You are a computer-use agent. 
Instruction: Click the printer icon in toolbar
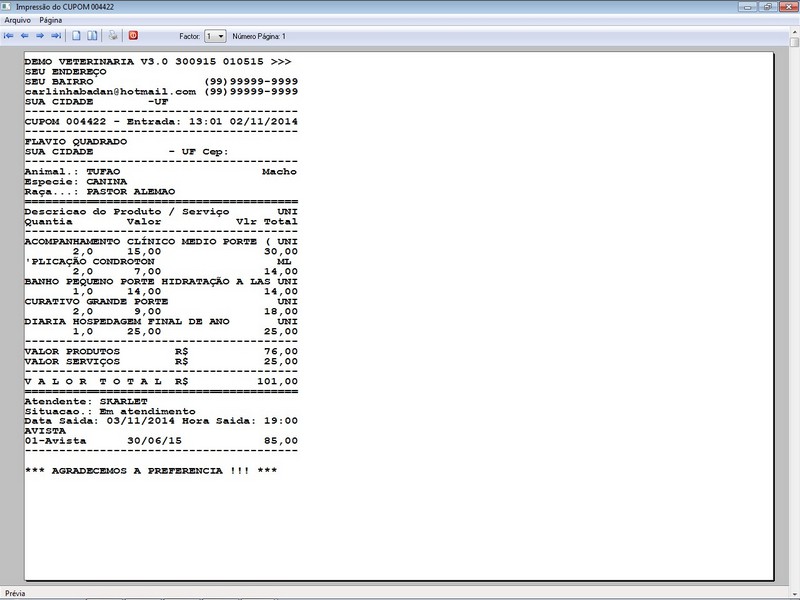click(x=113, y=36)
